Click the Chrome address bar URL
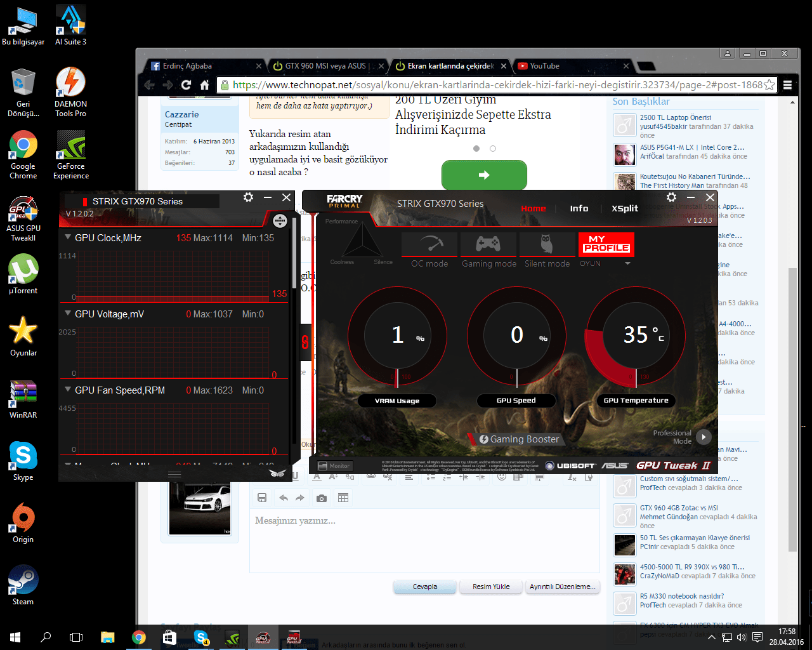This screenshot has width=812, height=650. [x=497, y=85]
